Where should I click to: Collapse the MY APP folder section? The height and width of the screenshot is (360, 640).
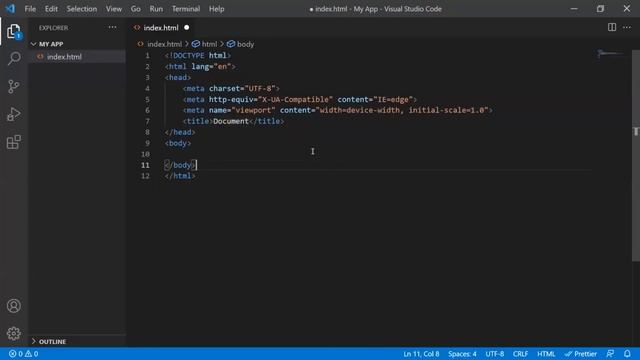pos(77,44)
